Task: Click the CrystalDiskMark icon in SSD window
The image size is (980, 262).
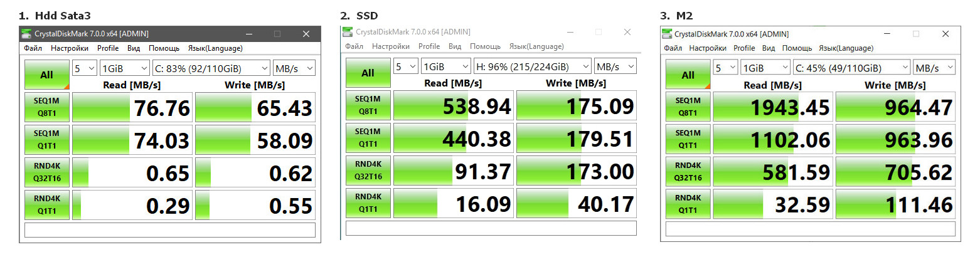Action: [x=348, y=32]
